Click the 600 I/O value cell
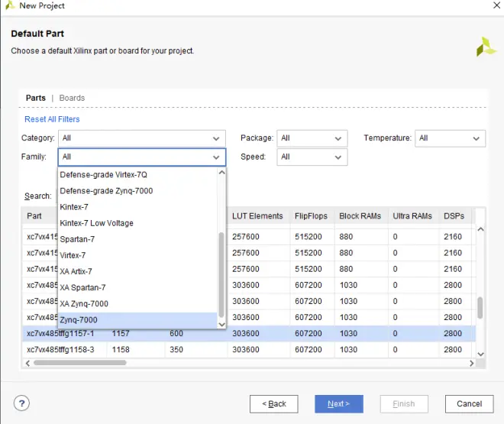 tap(196, 333)
